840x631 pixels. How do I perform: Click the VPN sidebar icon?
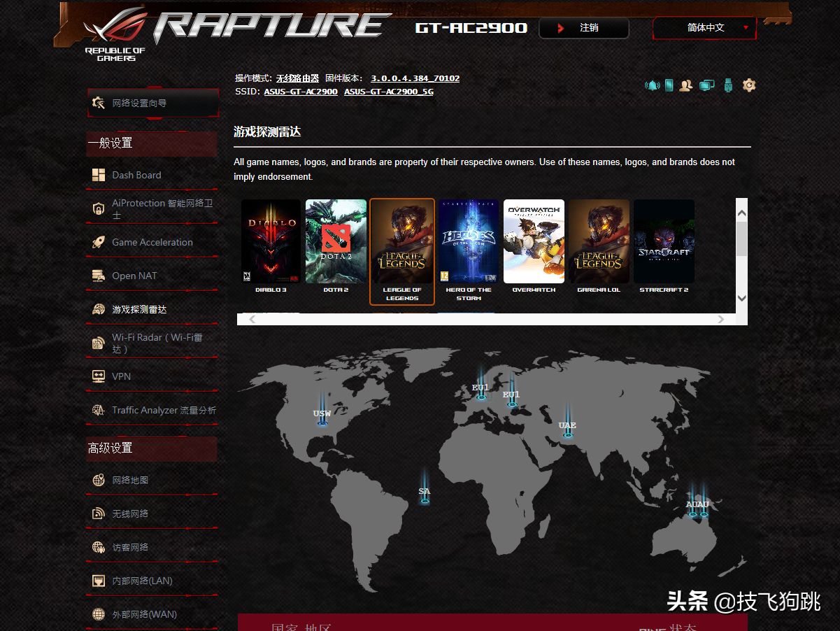[99, 376]
